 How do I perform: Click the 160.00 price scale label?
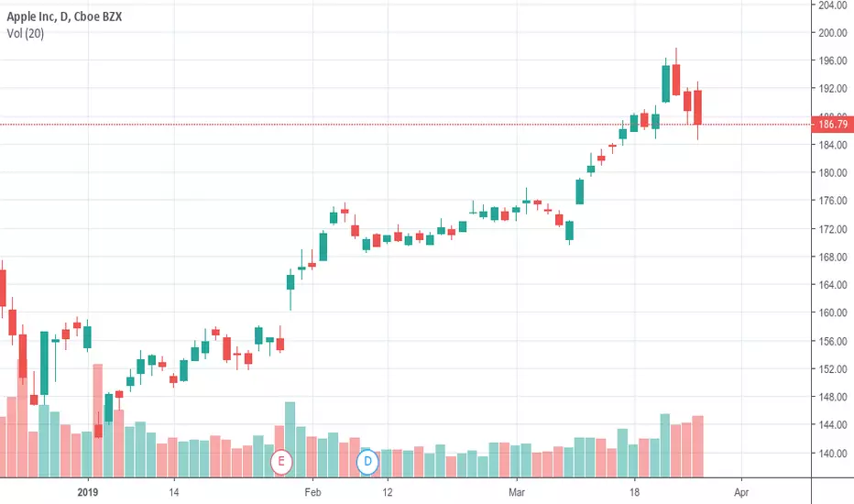point(833,312)
